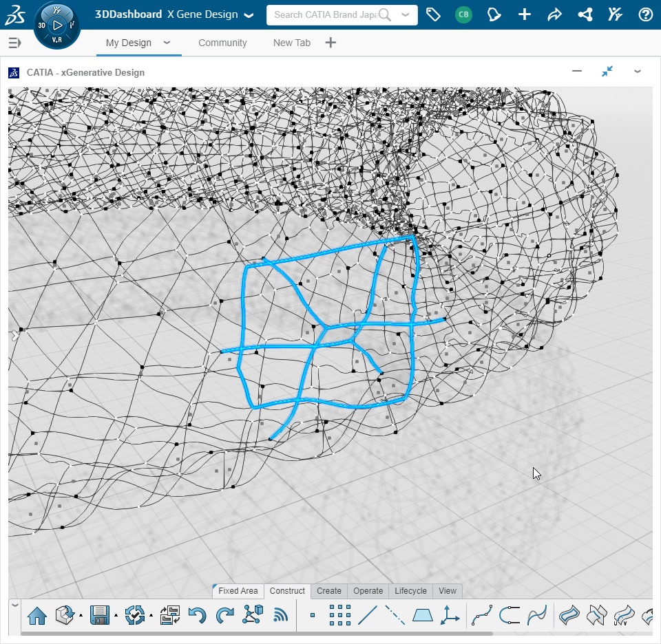This screenshot has width=661, height=644.
Task: Select the blue Sweep surface tool
Action: click(569, 615)
